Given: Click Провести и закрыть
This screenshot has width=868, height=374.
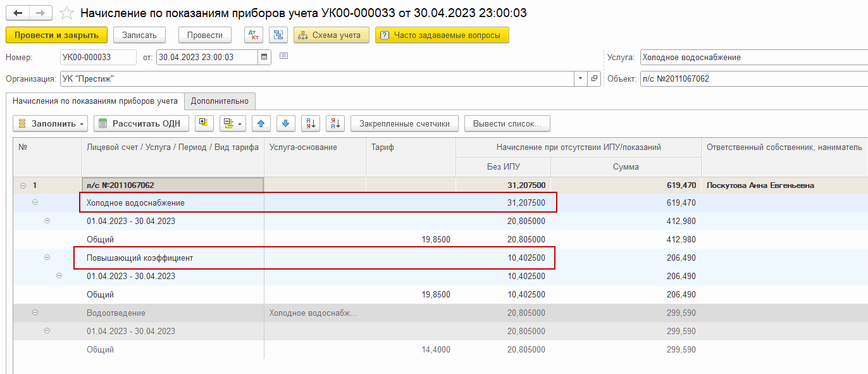Looking at the screenshot, I should point(56,35).
